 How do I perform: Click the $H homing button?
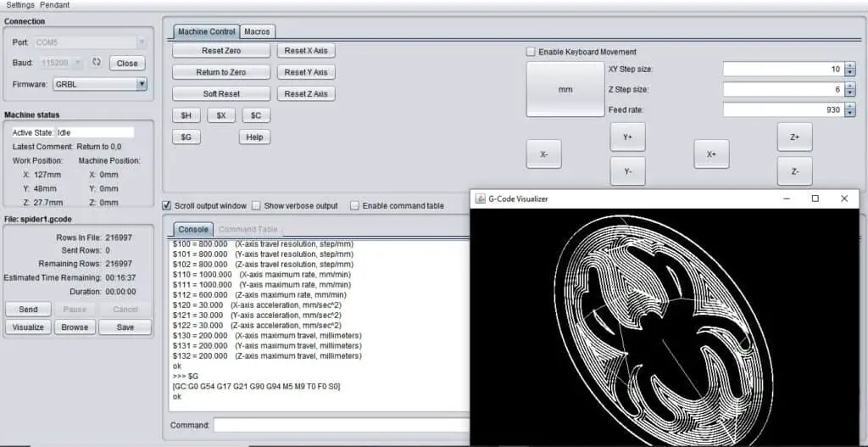(186, 115)
